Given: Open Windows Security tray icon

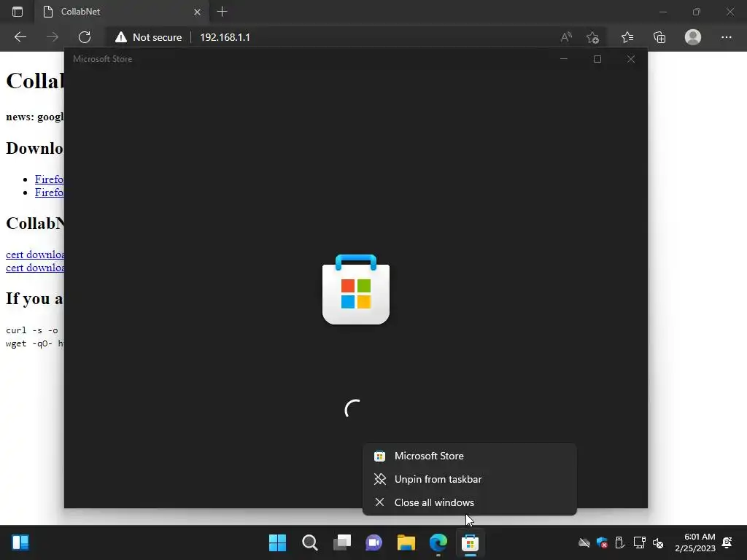Looking at the screenshot, I should [x=602, y=542].
